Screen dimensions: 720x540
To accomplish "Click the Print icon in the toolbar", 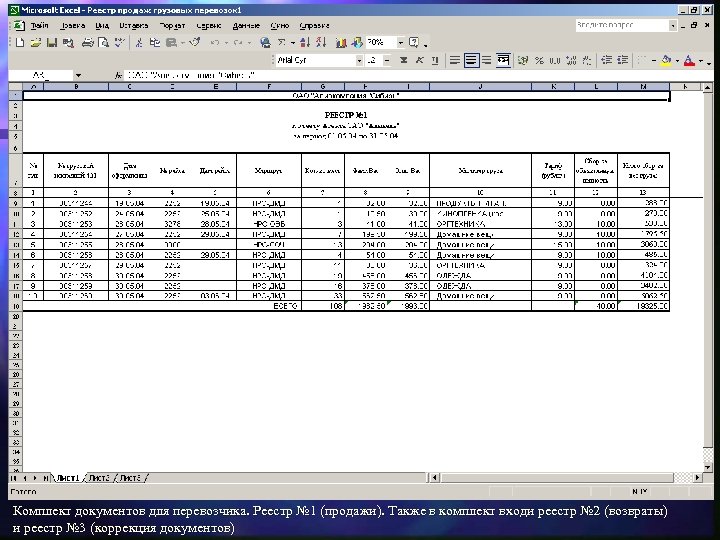I will [x=87, y=43].
